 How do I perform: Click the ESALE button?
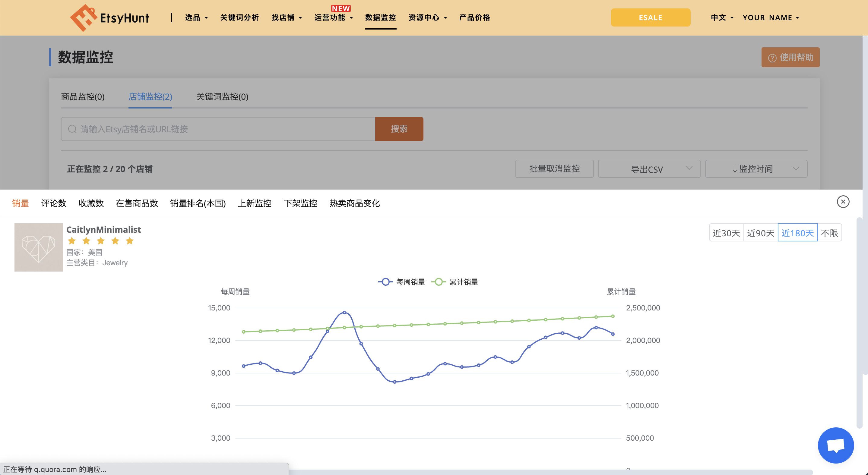click(650, 17)
